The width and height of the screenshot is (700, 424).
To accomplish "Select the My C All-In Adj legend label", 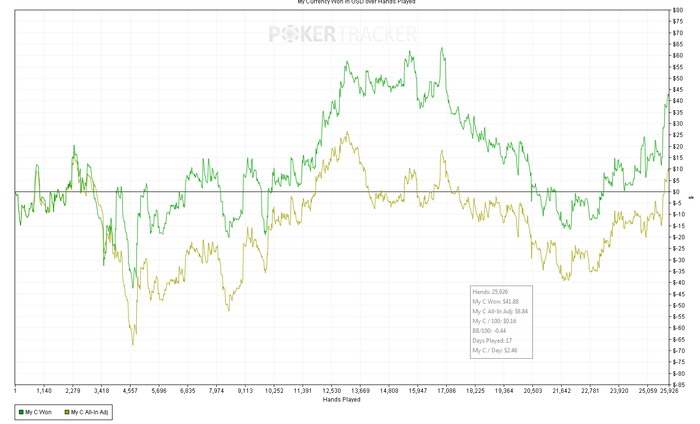I will [89, 412].
